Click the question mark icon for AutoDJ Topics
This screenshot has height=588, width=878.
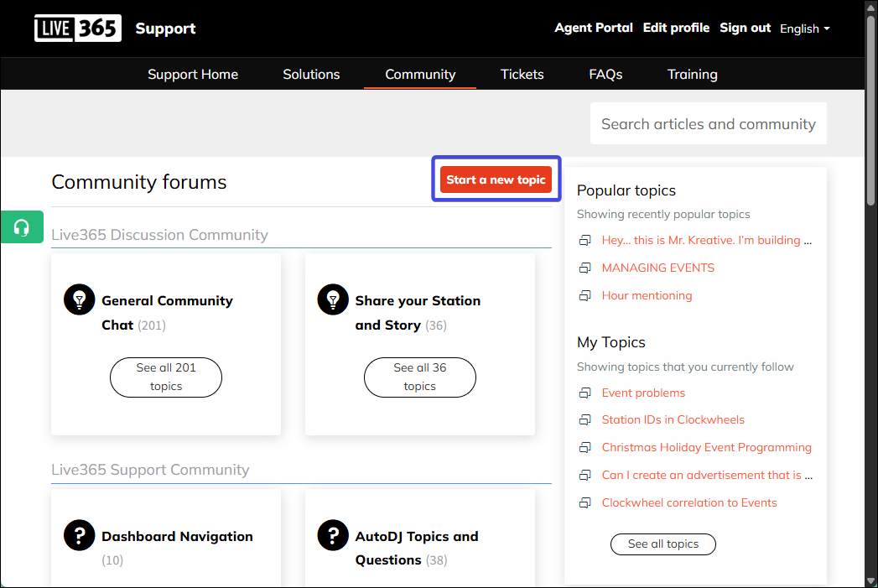pyautogui.click(x=333, y=535)
